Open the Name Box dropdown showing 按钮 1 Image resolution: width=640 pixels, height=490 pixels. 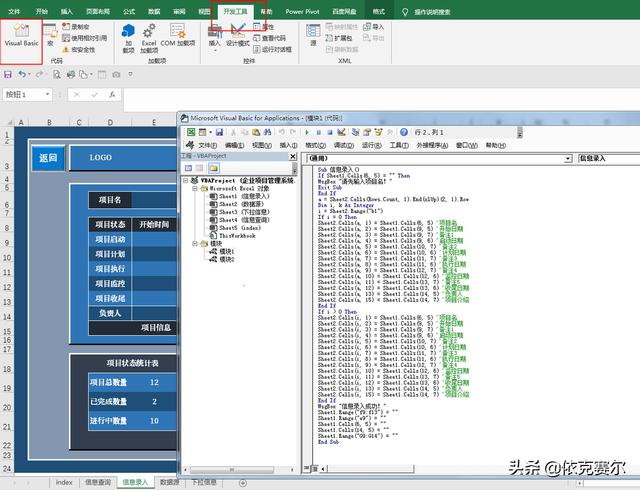(47, 94)
